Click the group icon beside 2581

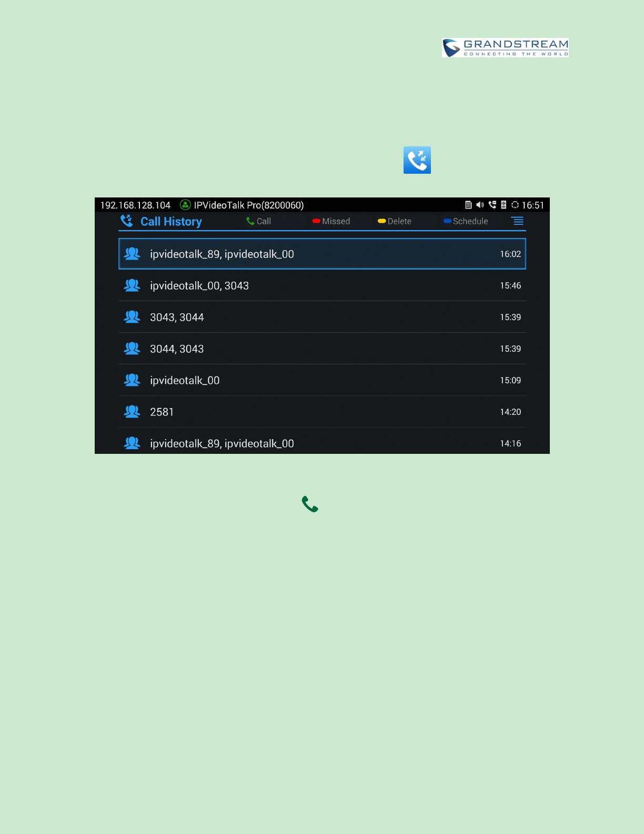click(x=132, y=412)
